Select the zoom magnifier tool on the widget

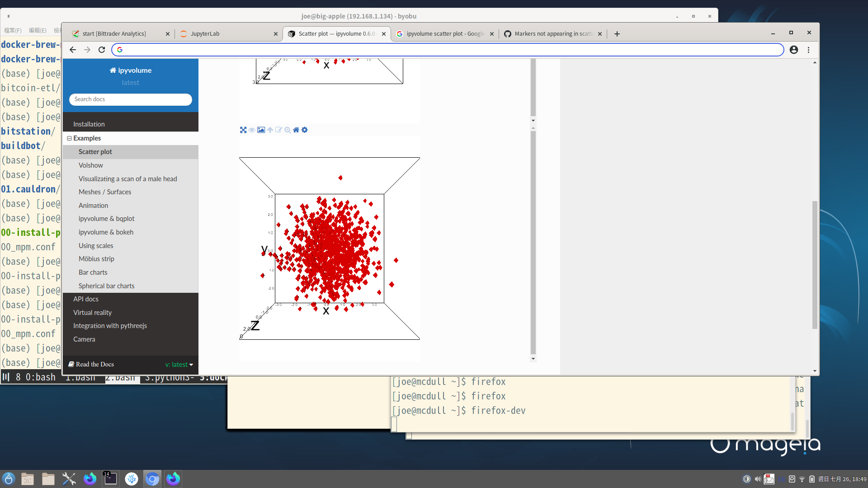pyautogui.click(x=288, y=130)
